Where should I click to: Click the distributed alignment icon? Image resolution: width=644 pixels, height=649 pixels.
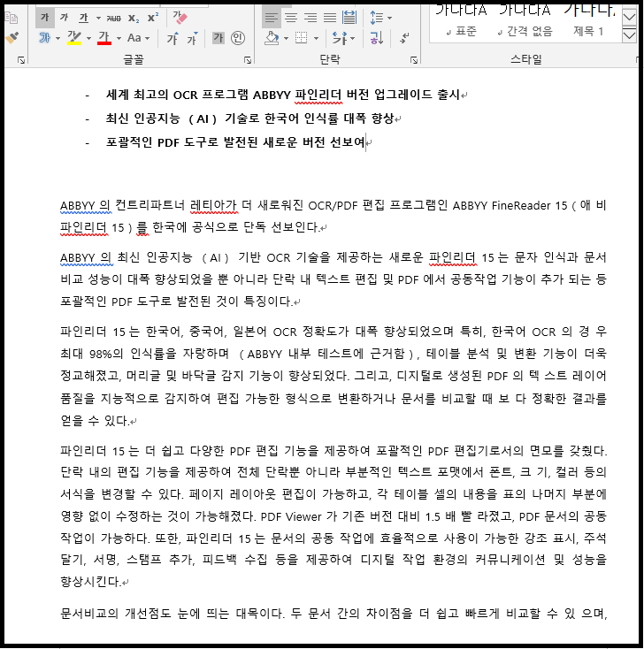pyautogui.click(x=349, y=18)
